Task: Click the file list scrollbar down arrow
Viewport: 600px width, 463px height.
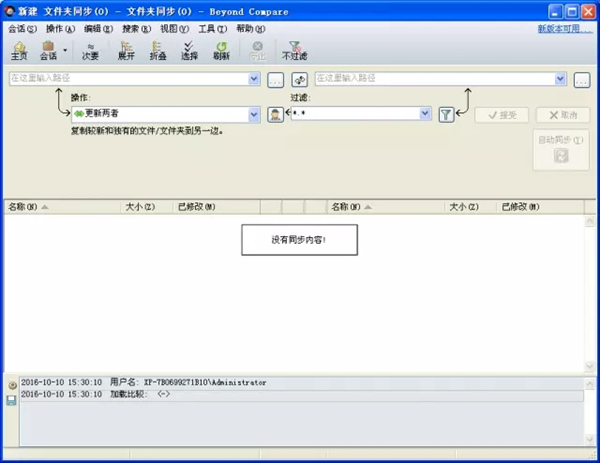Action: click(590, 366)
